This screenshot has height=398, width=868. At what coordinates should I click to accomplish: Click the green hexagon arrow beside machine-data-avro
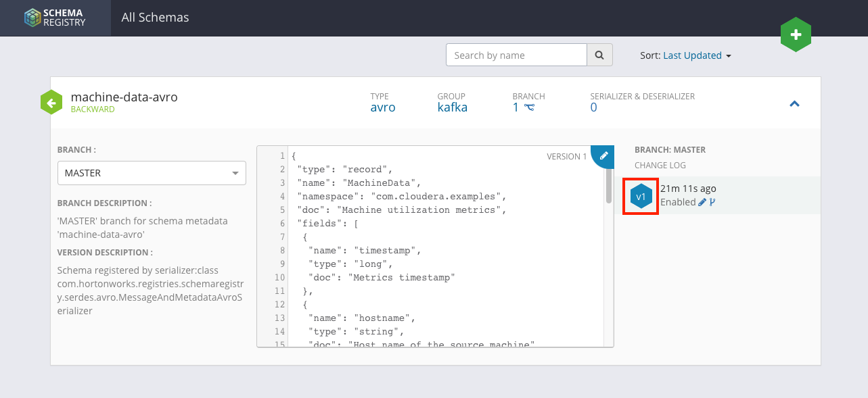coord(51,103)
